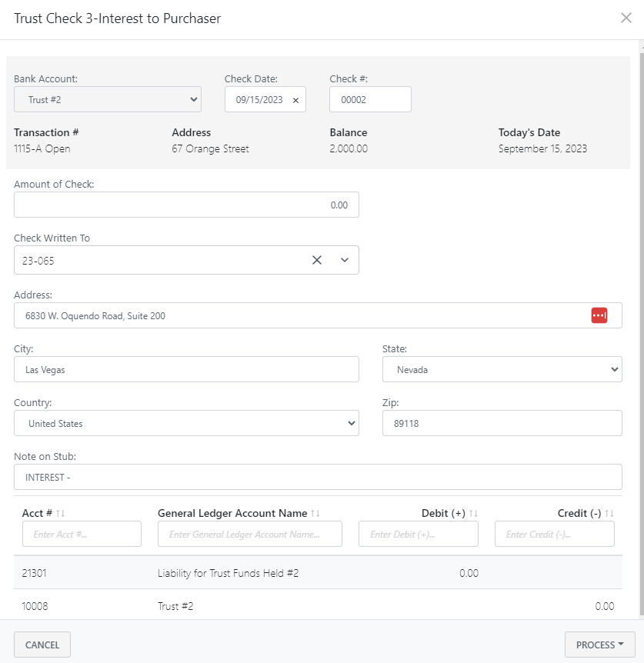
Task: Clear the check date with the x icon
Action: pos(295,100)
